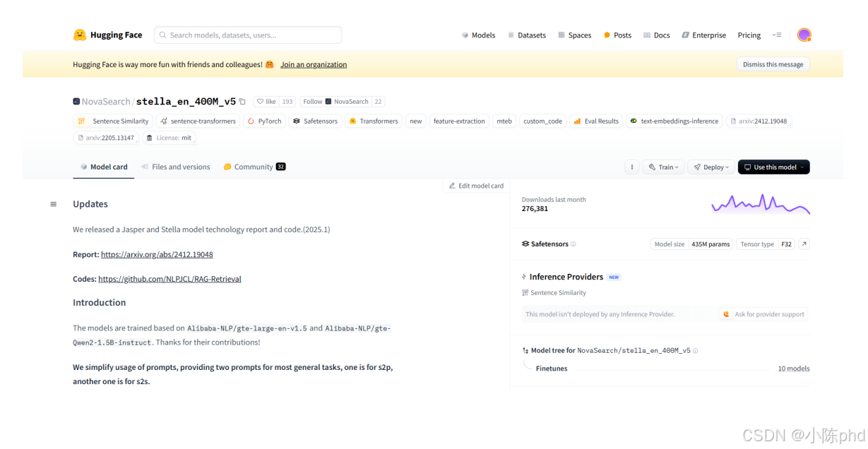Click the 276,381 downloads count

pos(535,209)
